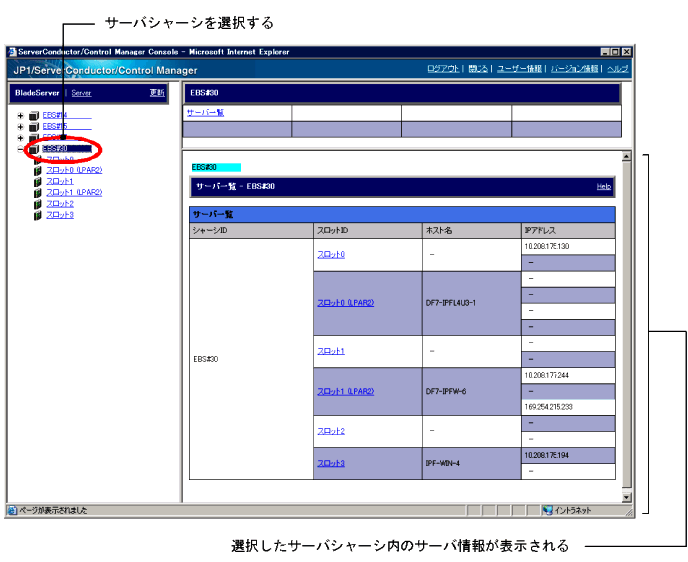
Task: Click the EBS#14 chassis icon in the tree
Action: (x=34, y=116)
